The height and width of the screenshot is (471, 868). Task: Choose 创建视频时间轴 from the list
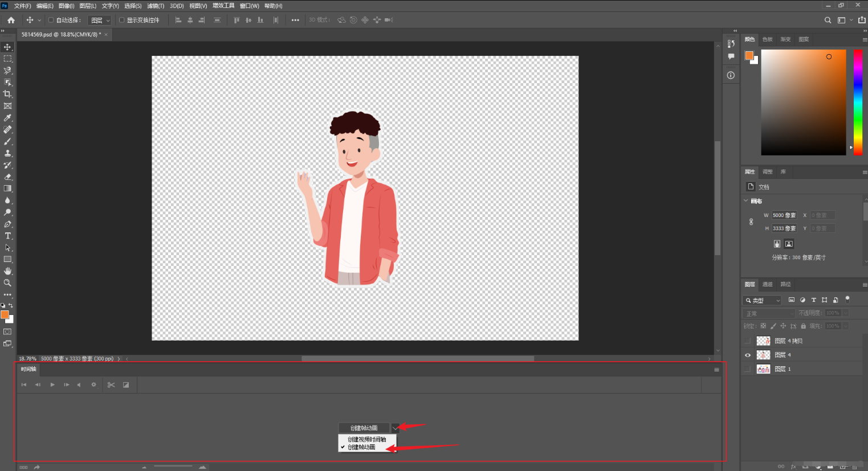[x=367, y=439]
